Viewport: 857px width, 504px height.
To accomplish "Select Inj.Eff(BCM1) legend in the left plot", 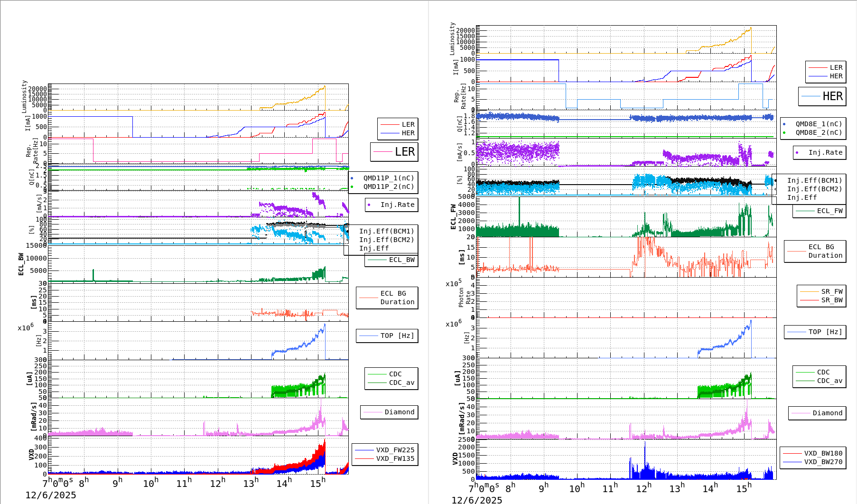I will tap(387, 231).
